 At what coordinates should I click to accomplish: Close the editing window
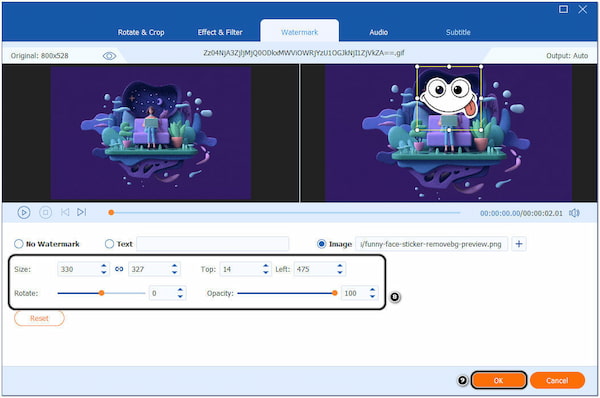tap(582, 9)
